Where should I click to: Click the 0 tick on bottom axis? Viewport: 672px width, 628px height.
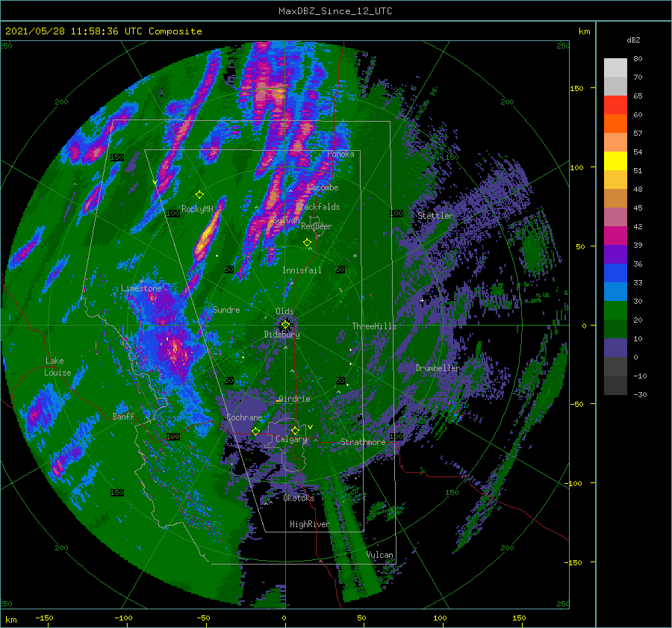(x=284, y=618)
